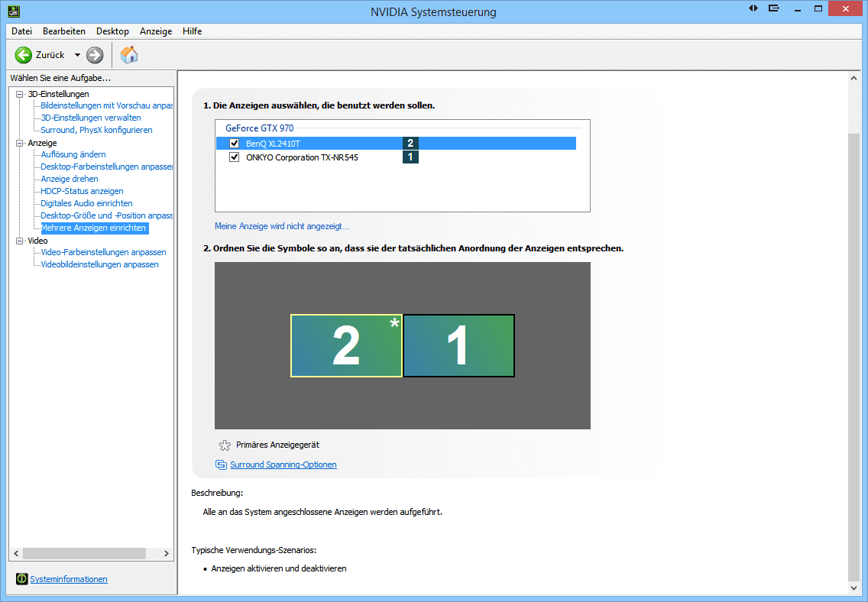This screenshot has height=602, width=868.
Task: Open Systeminformationen link
Action: click(69, 579)
